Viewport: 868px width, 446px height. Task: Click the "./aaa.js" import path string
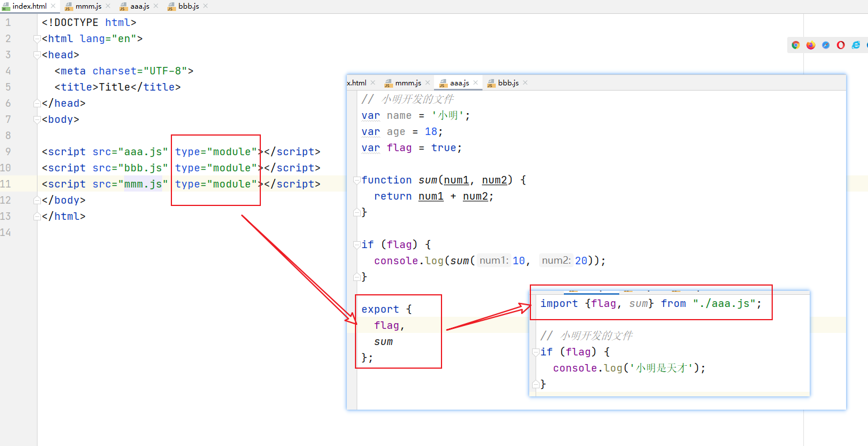(724, 303)
